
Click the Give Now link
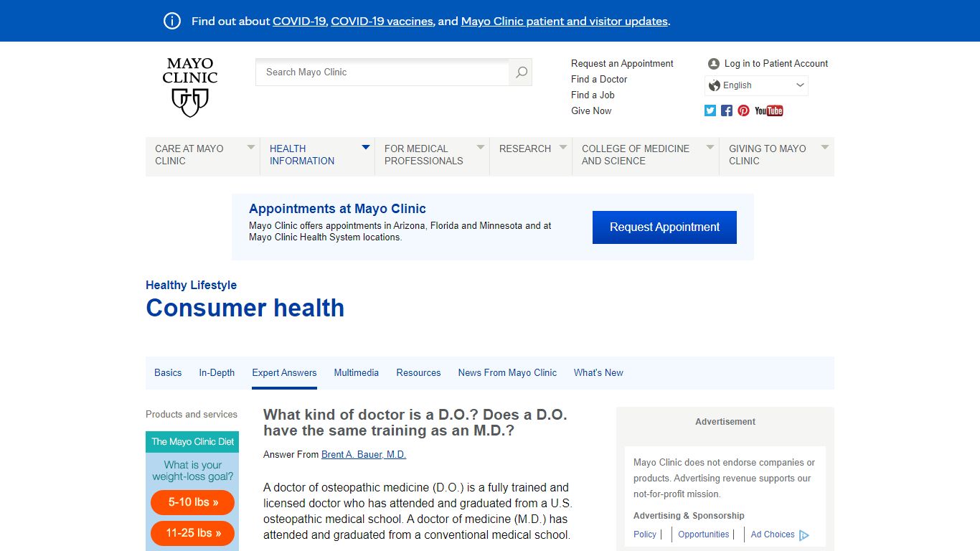[591, 110]
